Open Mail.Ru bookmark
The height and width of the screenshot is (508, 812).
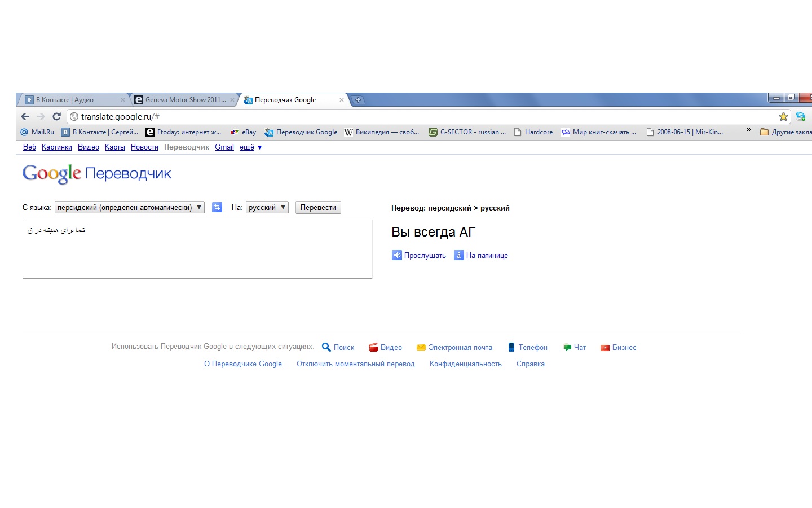point(37,132)
